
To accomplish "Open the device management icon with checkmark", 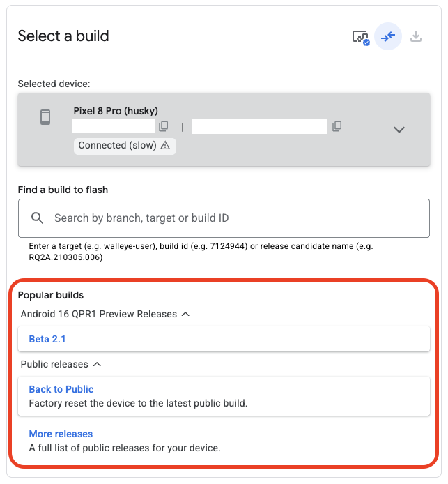I will 361,38.
